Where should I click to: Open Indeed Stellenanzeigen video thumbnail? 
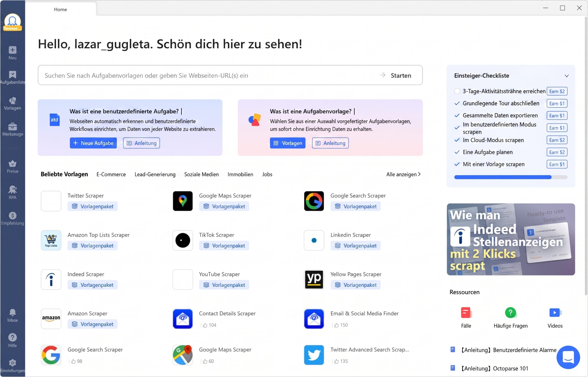[x=511, y=239]
